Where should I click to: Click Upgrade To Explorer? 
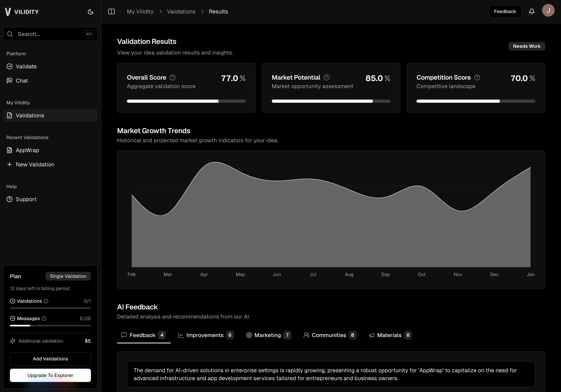pos(50,375)
